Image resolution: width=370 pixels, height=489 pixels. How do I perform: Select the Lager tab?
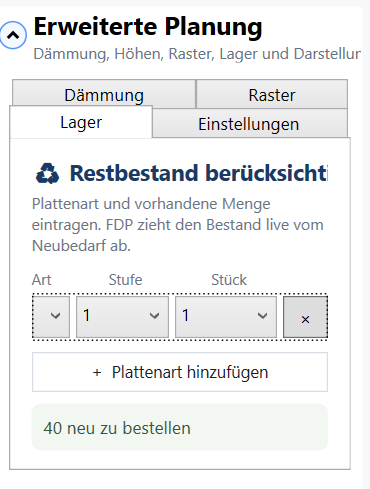point(81,122)
